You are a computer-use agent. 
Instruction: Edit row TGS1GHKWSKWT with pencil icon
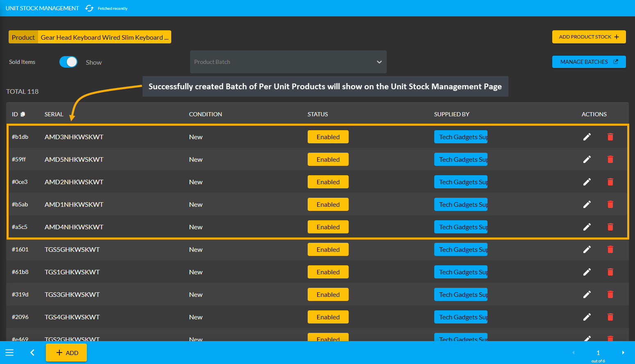point(587,272)
